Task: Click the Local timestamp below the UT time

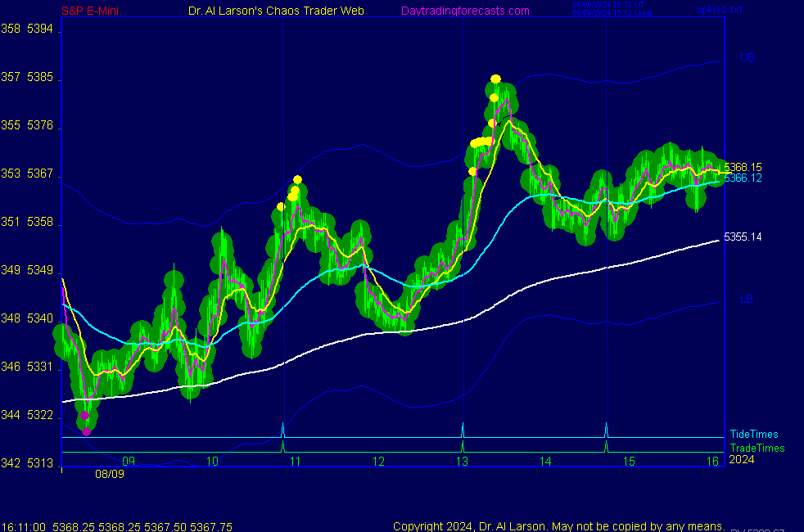Action: click(x=612, y=13)
